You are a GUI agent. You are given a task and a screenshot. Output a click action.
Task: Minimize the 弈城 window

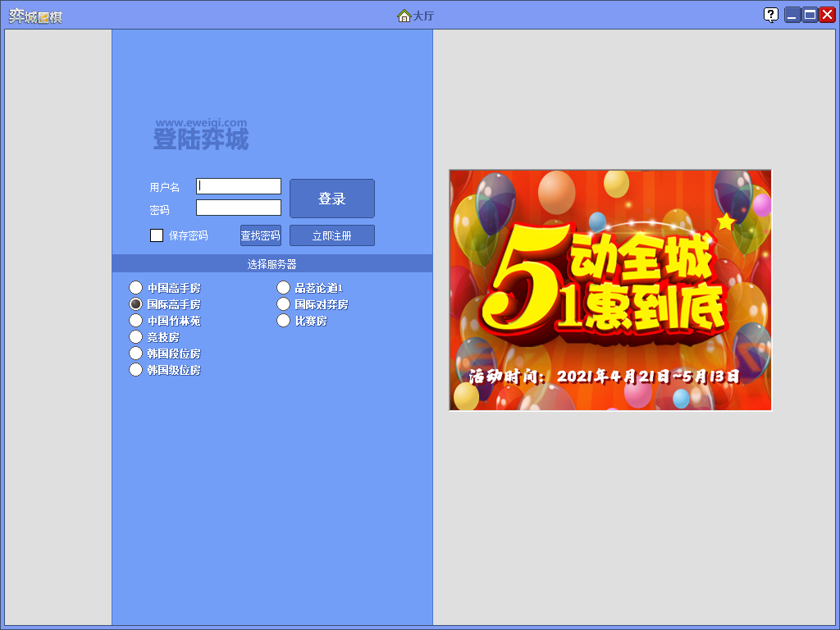[x=792, y=15]
